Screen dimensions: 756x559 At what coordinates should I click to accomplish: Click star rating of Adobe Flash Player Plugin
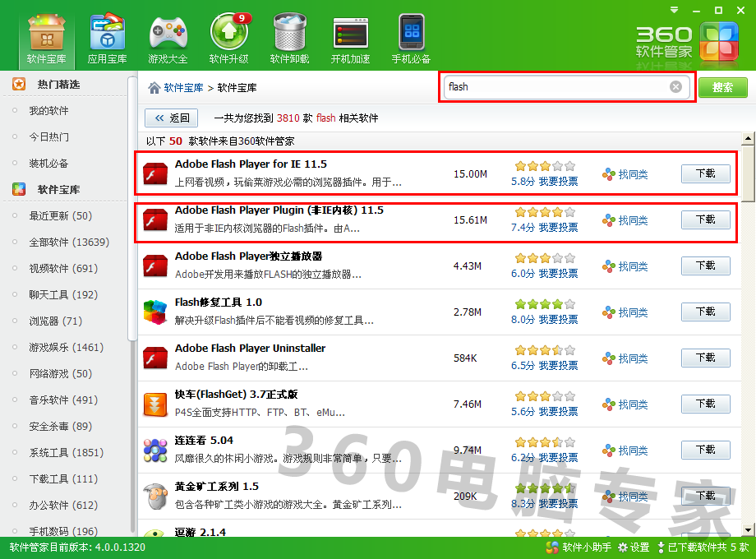click(x=545, y=212)
